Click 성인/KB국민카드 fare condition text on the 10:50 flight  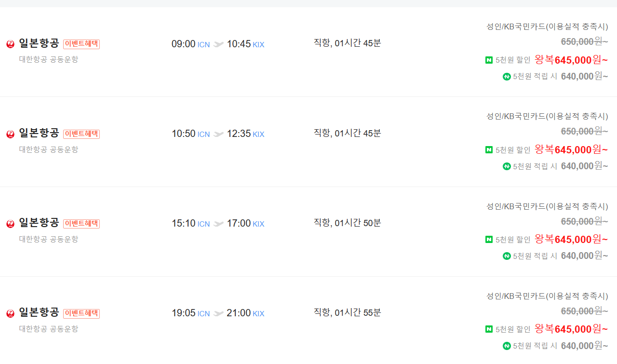coord(547,116)
